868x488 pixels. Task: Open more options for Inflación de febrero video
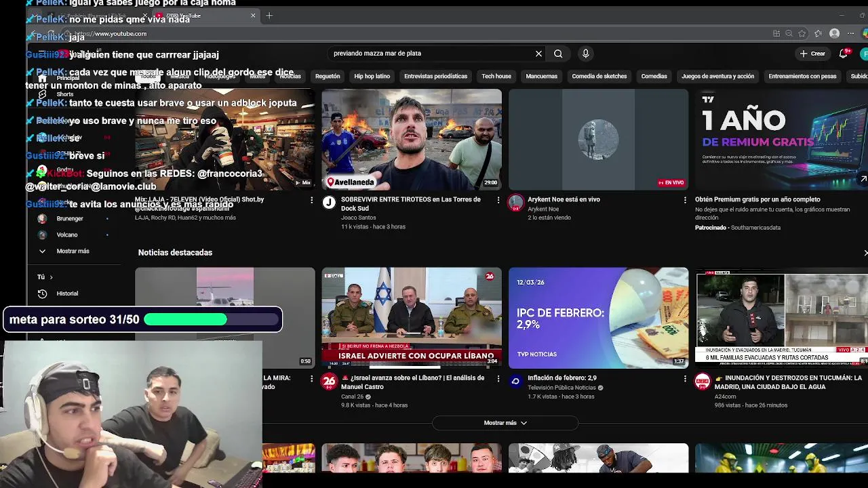(685, 379)
